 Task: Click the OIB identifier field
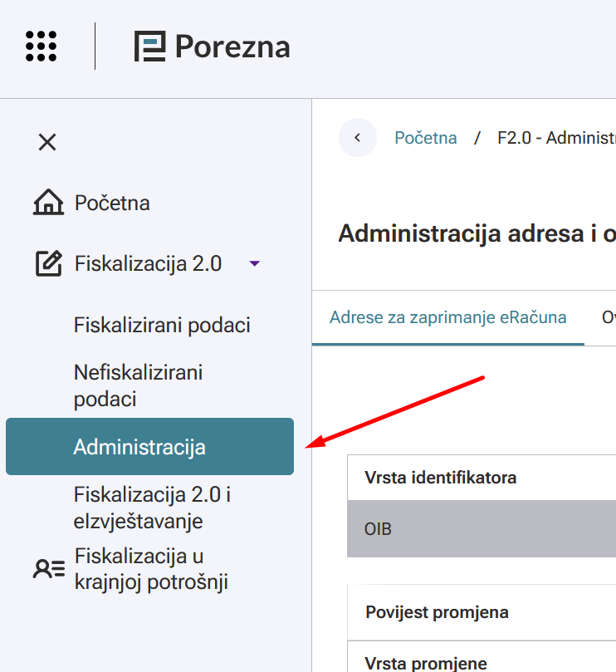[x=481, y=528]
